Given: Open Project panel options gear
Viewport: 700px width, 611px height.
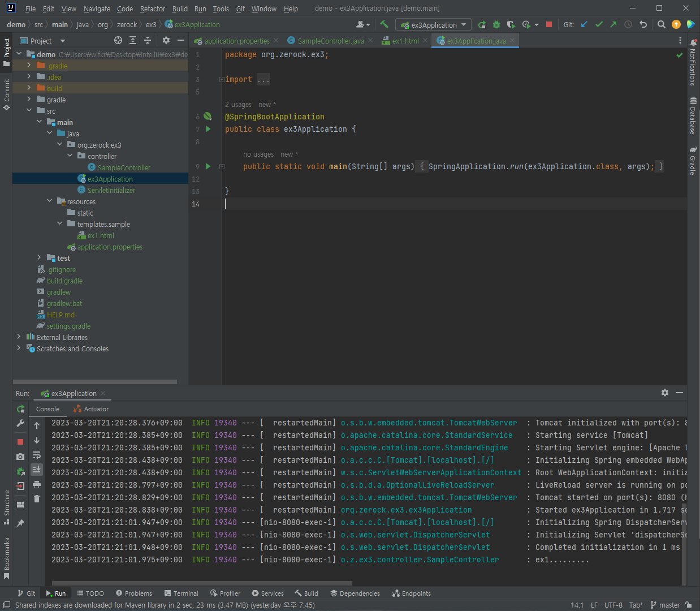Looking at the screenshot, I should click(x=166, y=40).
